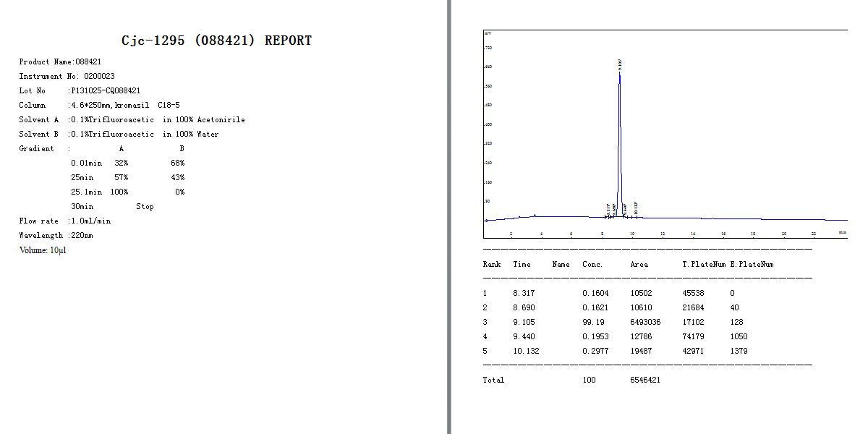The width and height of the screenshot is (868, 434).
Task: Click the T.PlateNum column header
Action: pyautogui.click(x=704, y=265)
